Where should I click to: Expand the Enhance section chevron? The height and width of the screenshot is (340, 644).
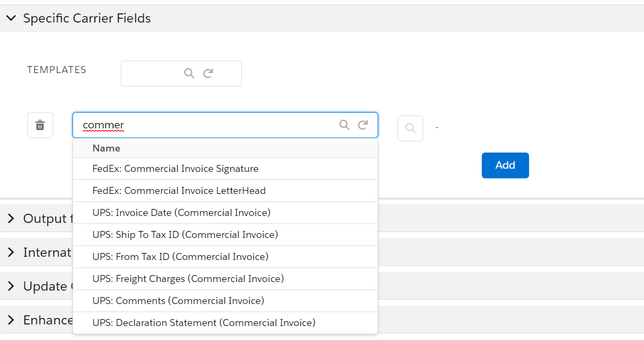click(x=11, y=320)
